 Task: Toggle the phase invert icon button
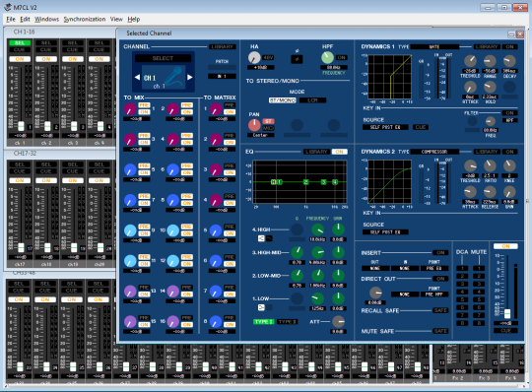click(x=297, y=59)
